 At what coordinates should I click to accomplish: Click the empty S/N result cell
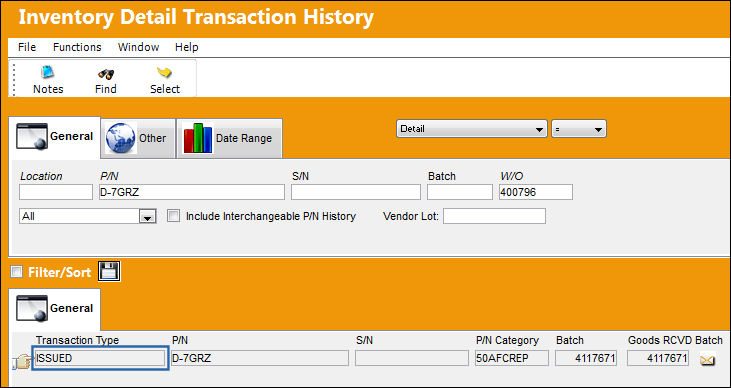point(412,358)
